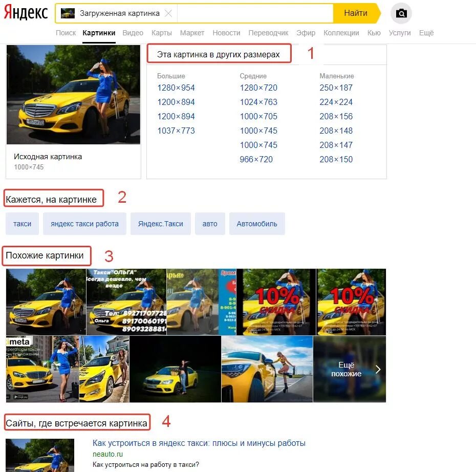The image size is (476, 472).
Task: Open similar image with Такси ОЛЬГА text
Action: (x=126, y=302)
